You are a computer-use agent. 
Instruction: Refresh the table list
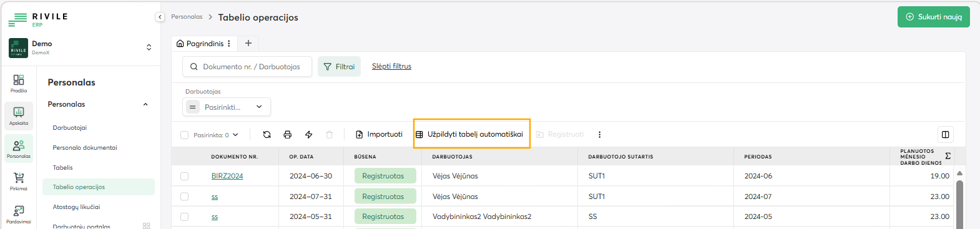267,134
